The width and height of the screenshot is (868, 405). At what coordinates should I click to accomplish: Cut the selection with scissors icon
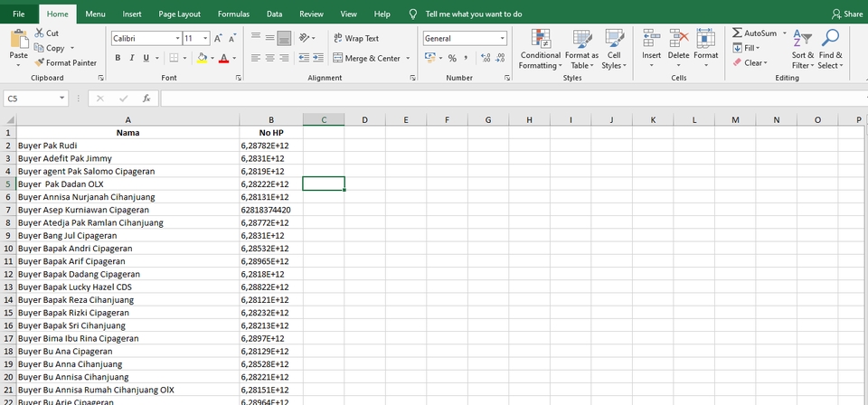[x=40, y=33]
